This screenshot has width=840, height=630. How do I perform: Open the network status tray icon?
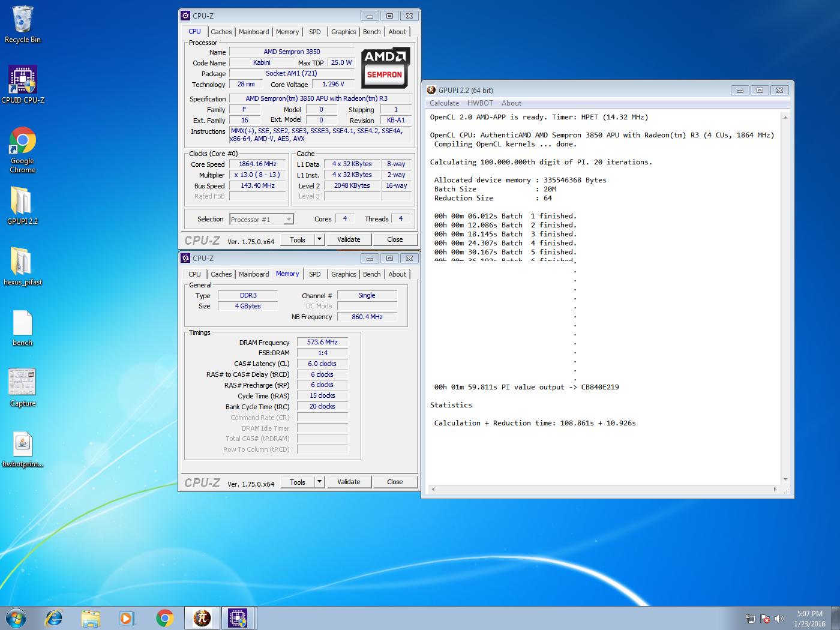pos(751,619)
